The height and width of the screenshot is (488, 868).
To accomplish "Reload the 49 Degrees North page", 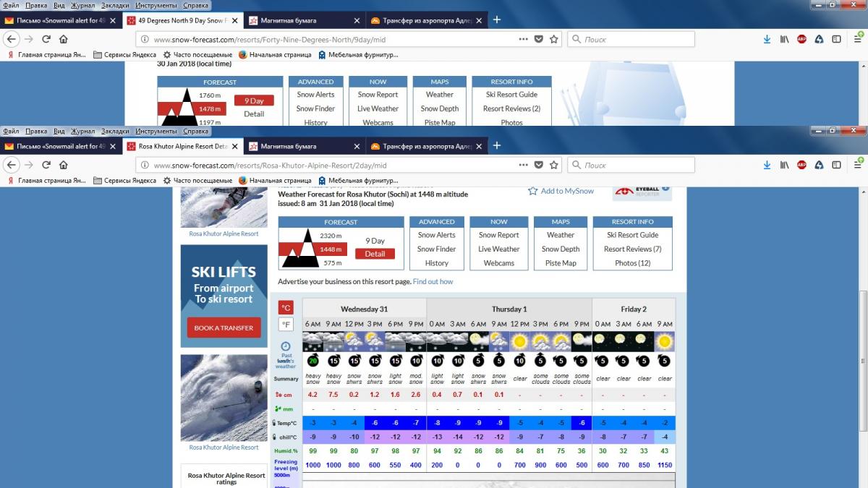I will pos(46,40).
